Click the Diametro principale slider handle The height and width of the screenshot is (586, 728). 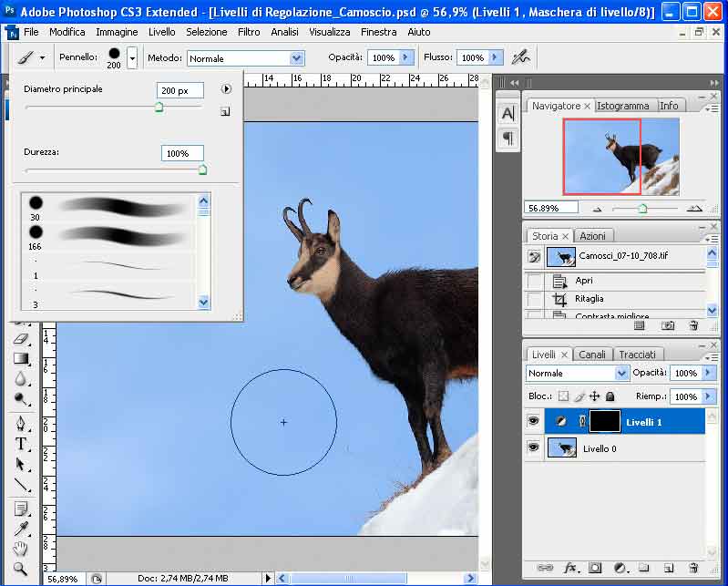click(159, 108)
